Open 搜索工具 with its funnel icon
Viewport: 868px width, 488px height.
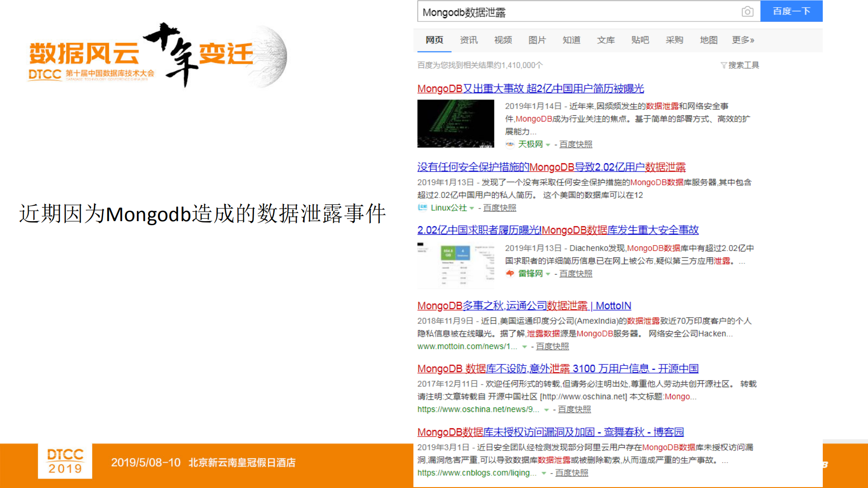click(x=740, y=65)
